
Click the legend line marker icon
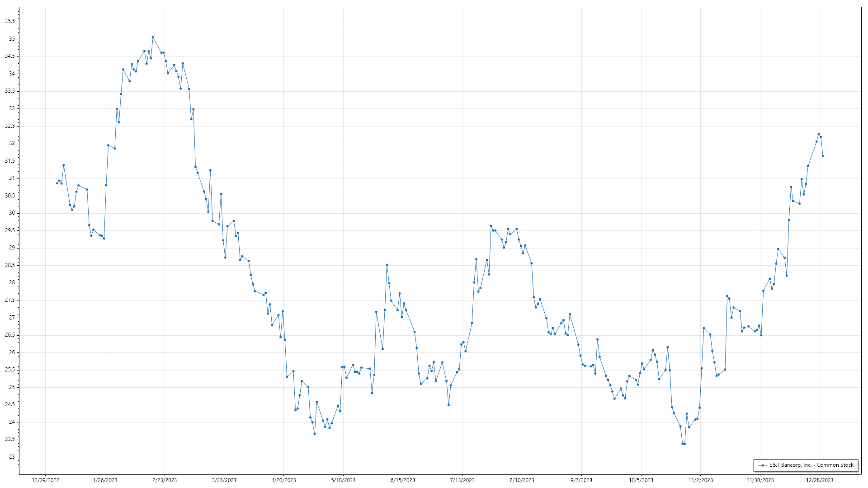[763, 465]
